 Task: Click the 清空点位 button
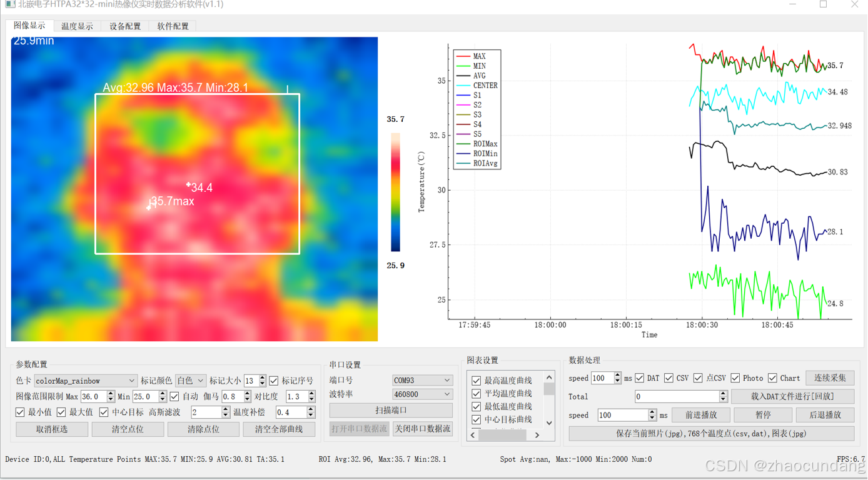pyautogui.click(x=128, y=429)
